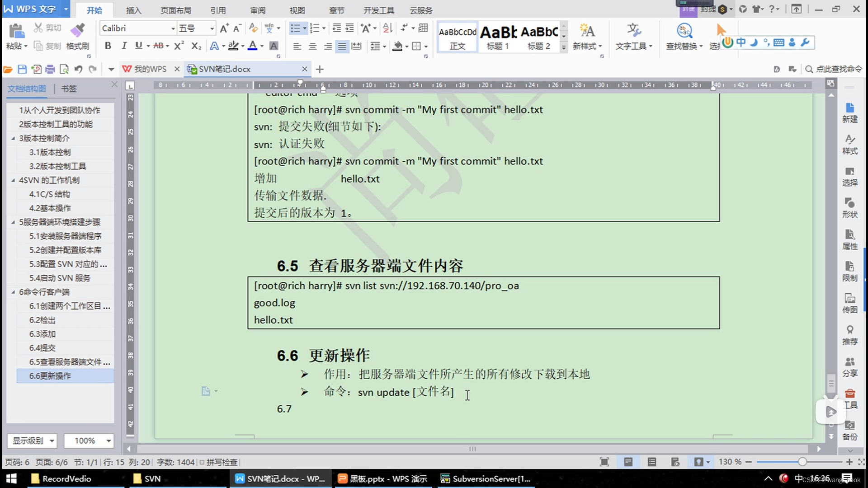Open the 黑板.pptx taskbar window
This screenshot has height=488, width=868.
point(382,479)
